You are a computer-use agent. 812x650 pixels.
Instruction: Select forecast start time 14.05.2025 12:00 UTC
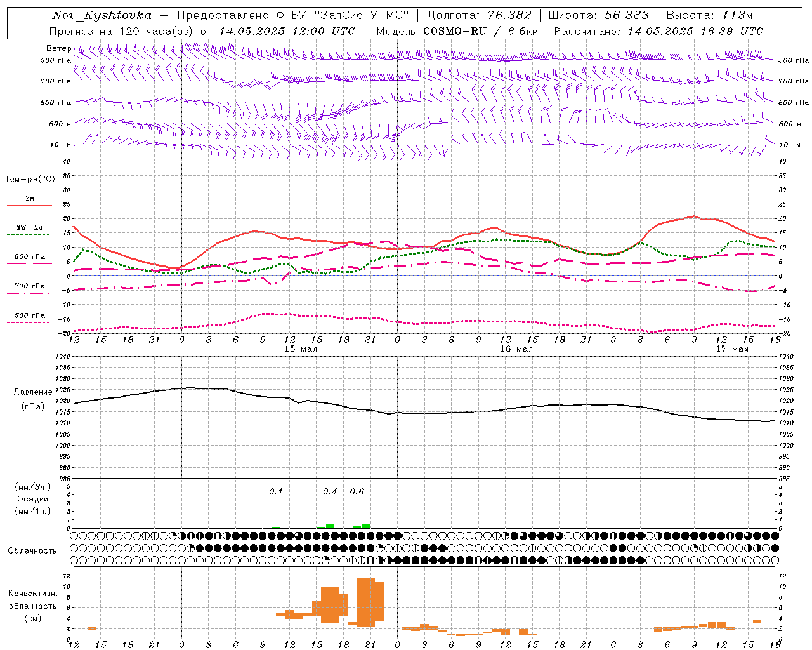pos(287,31)
